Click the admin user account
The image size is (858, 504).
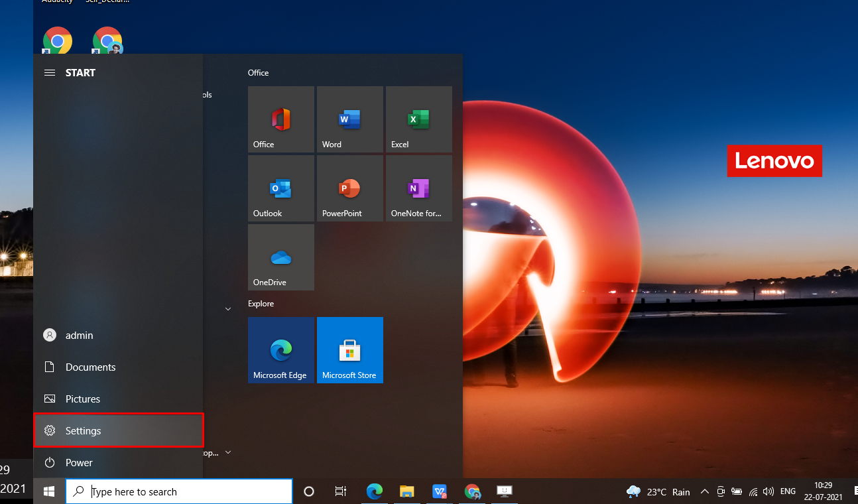pos(79,336)
